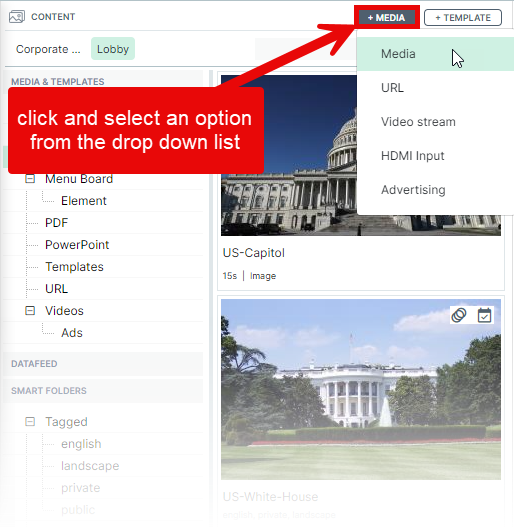Viewport: 514px width, 528px height.
Task: Open the Videos folder
Action: coord(64,310)
